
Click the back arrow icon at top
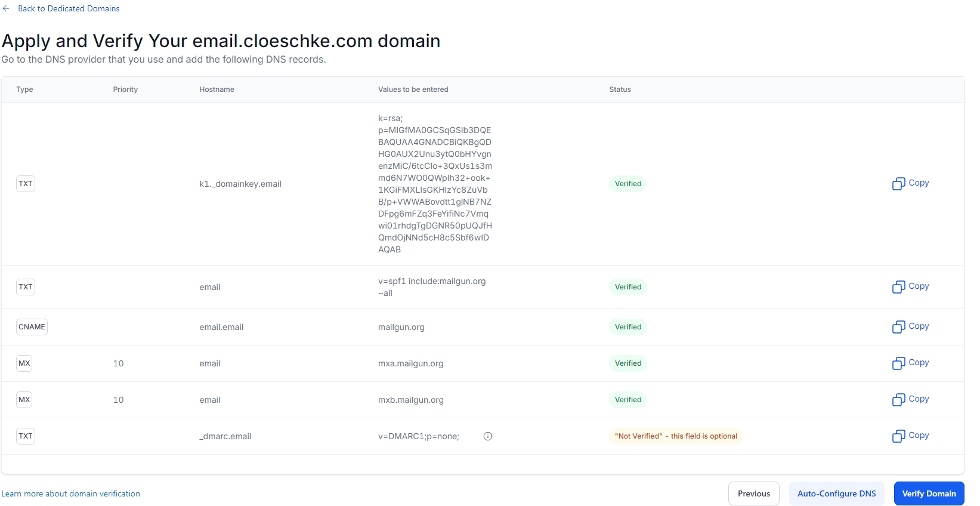tap(6, 9)
